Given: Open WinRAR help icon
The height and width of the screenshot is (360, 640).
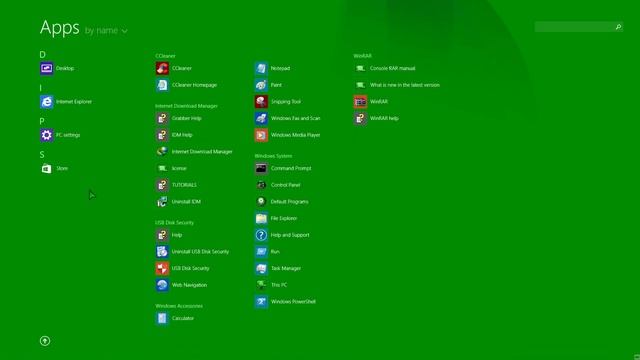Looking at the screenshot, I should point(360,118).
